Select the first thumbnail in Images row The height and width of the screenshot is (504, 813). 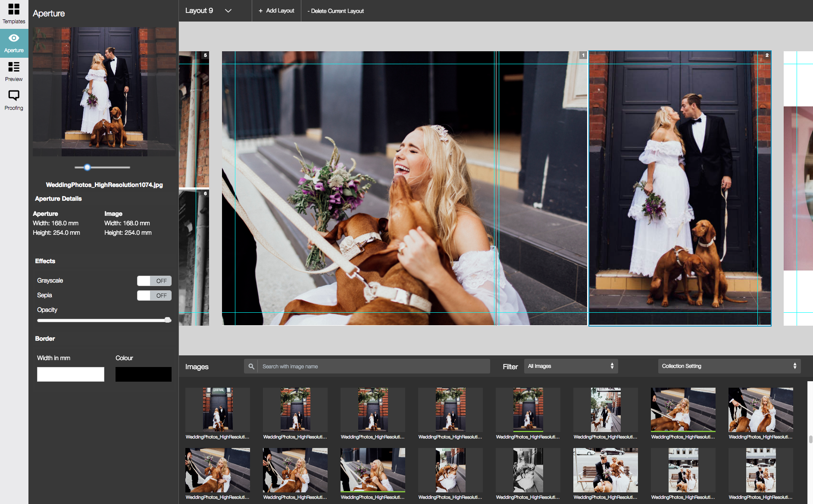[x=218, y=410]
